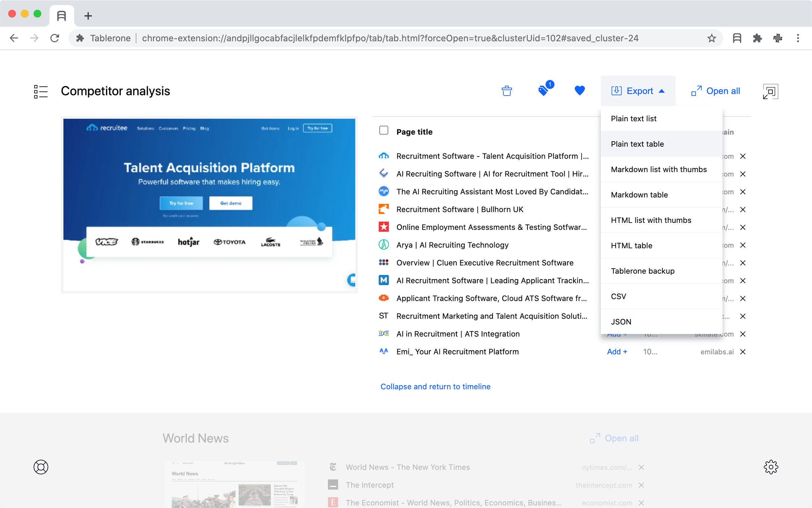Remove Emi_ Your AI Recruitment Platform entry

(x=742, y=351)
